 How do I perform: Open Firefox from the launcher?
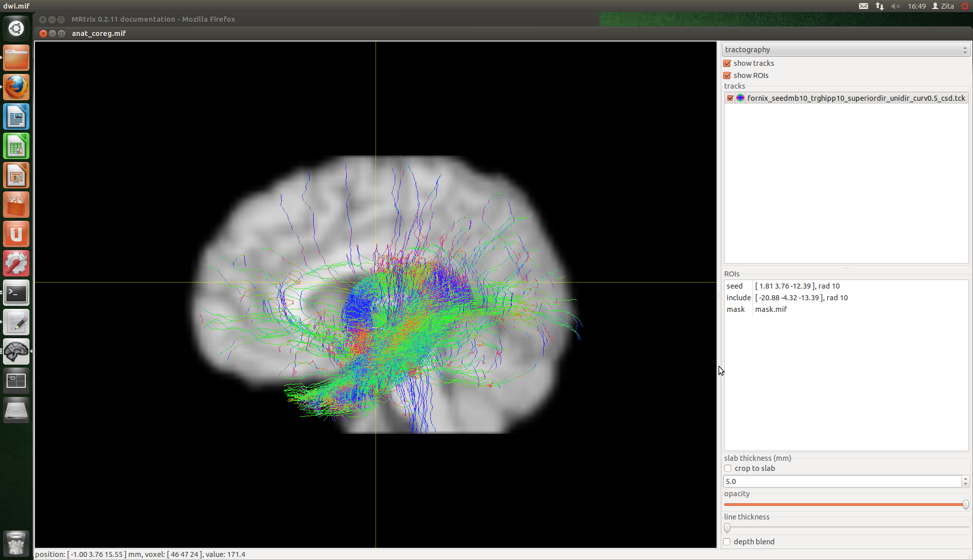[16, 87]
